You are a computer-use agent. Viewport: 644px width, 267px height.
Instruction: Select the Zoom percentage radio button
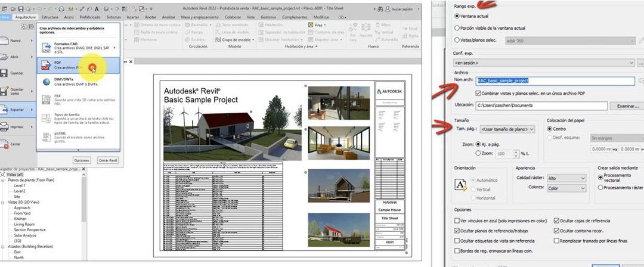click(x=478, y=153)
